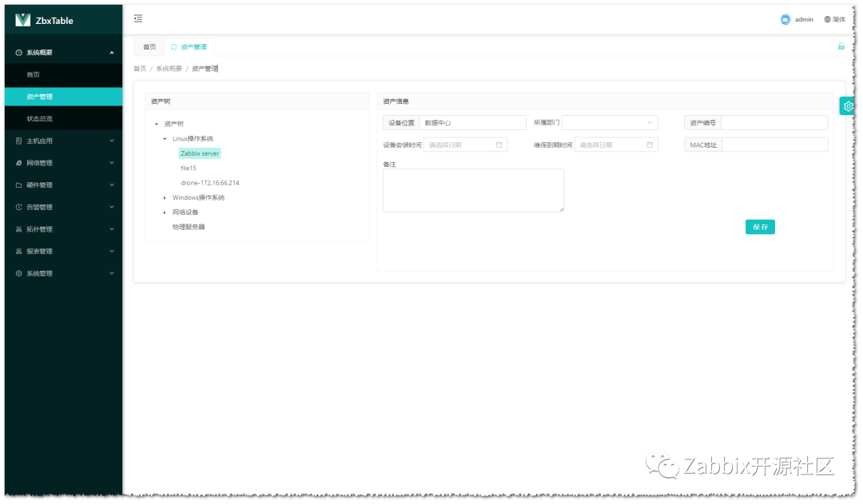863x504 pixels.
Task: Click the 设备位置 input field
Action: (472, 123)
